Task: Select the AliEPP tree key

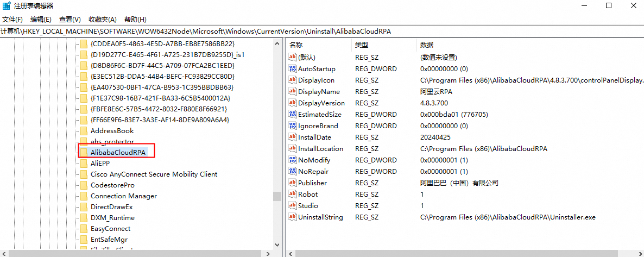Action: (x=100, y=163)
